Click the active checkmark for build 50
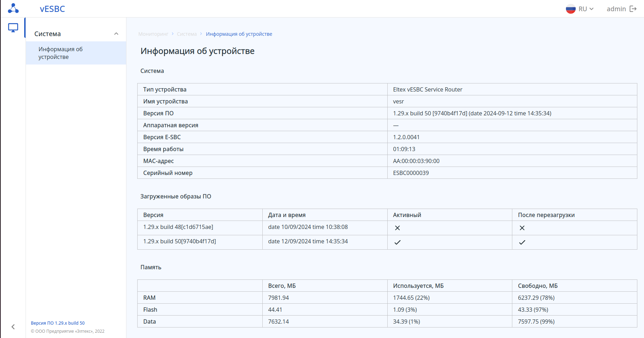644x338 pixels. coord(397,242)
